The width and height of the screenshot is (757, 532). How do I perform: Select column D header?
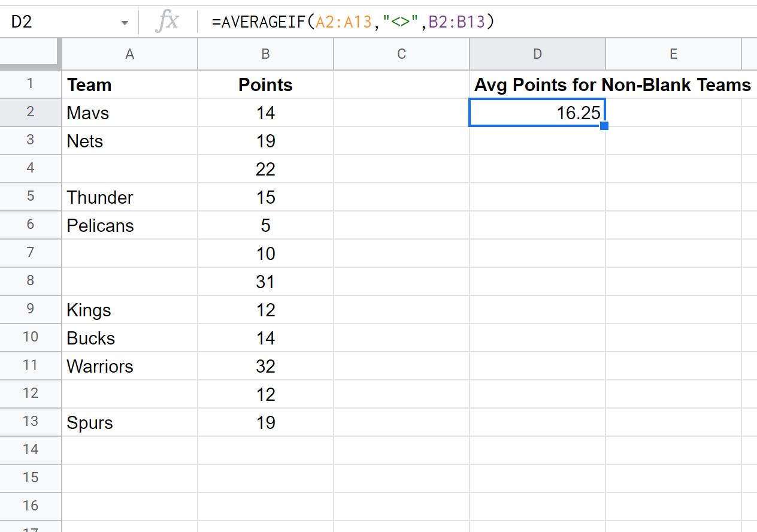(x=537, y=55)
